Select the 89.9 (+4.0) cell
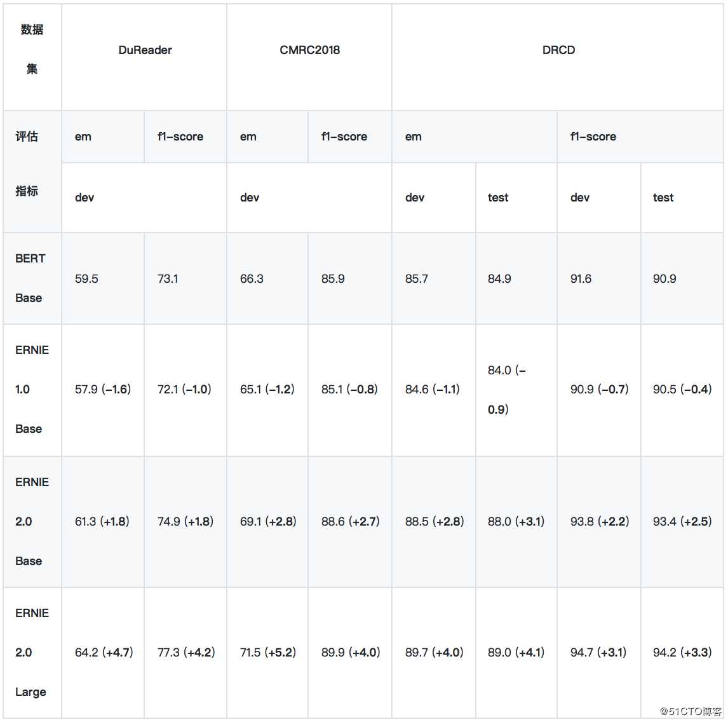 click(x=350, y=652)
